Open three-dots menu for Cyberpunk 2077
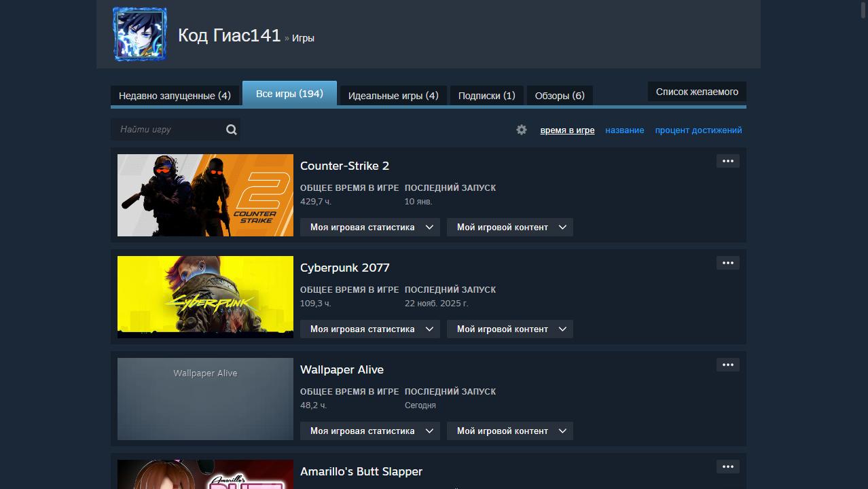Screen dimensions: 868x489 point(727,263)
